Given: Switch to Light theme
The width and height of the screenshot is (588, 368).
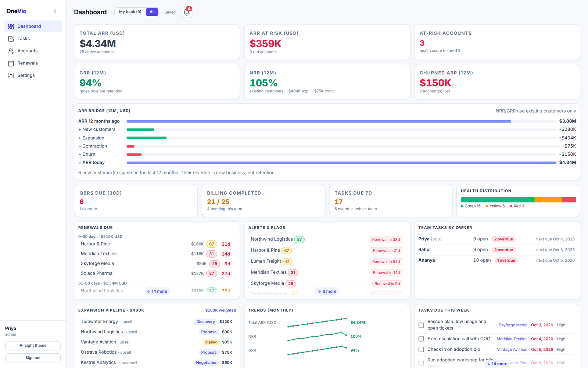Looking at the screenshot, I should [x=33, y=346].
